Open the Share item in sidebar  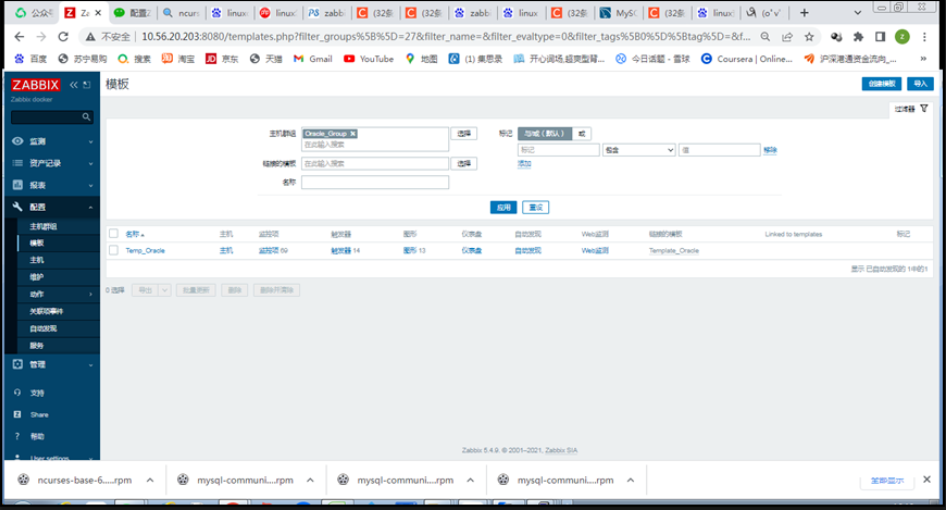coord(39,415)
